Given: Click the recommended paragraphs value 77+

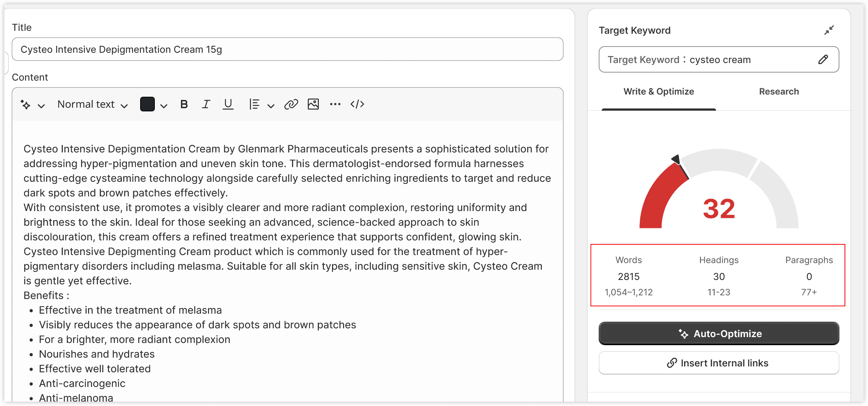Looking at the screenshot, I should [809, 292].
